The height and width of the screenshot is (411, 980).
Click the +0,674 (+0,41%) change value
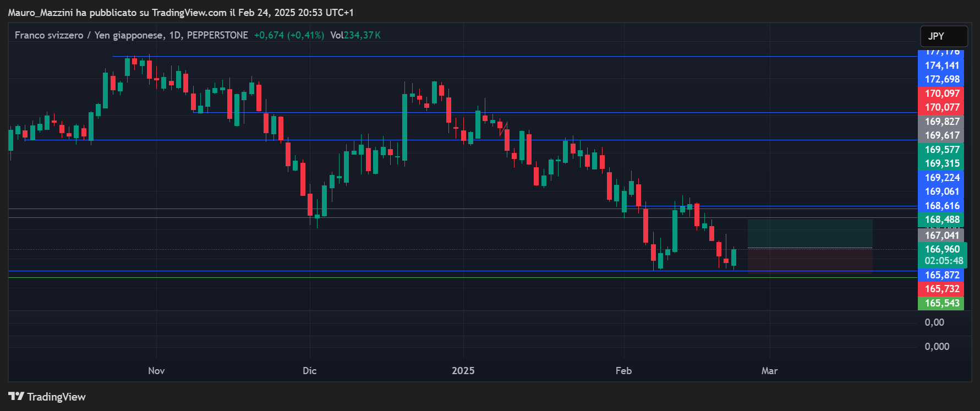pos(289,35)
